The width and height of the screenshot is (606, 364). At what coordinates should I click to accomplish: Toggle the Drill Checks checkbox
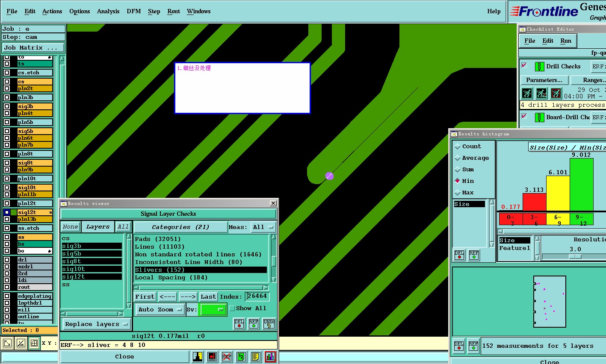point(524,65)
